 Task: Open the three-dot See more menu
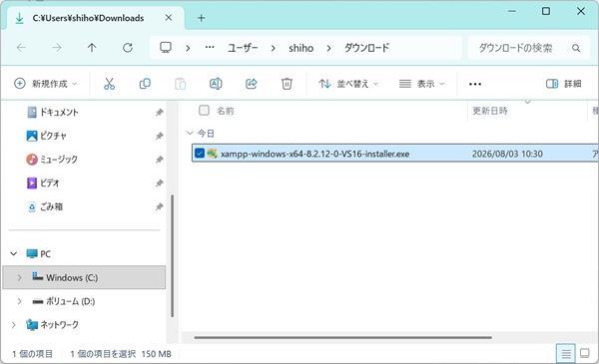click(x=475, y=84)
